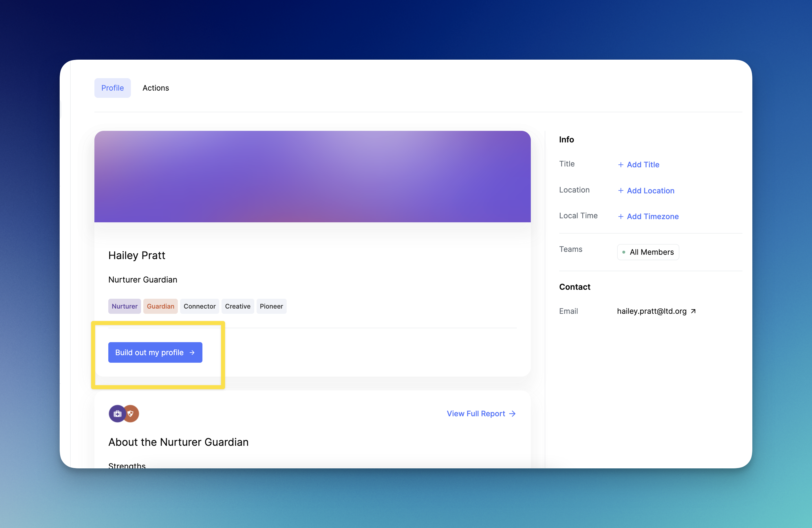Click the Location field label
The height and width of the screenshot is (528, 812).
(x=574, y=190)
